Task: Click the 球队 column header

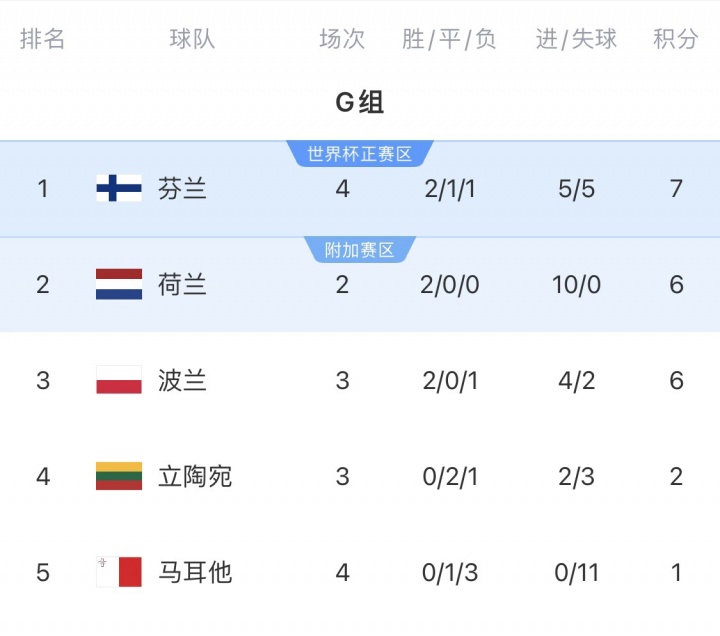Action: tap(192, 39)
